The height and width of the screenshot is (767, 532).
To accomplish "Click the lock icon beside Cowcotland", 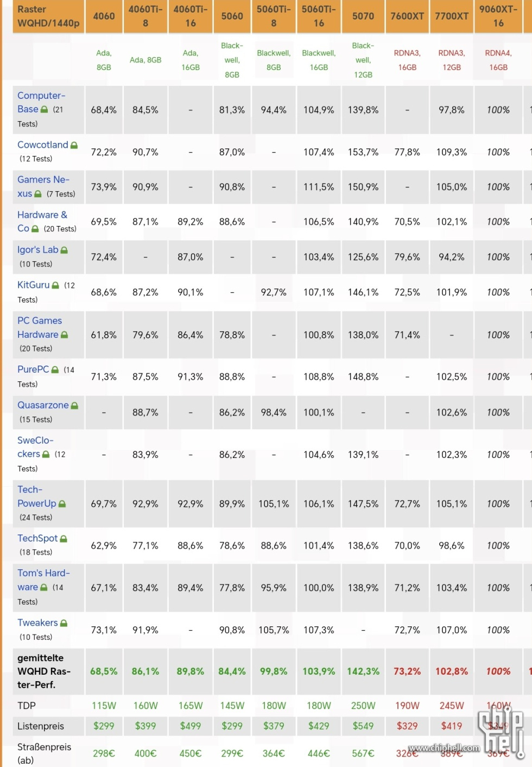I will (x=74, y=146).
